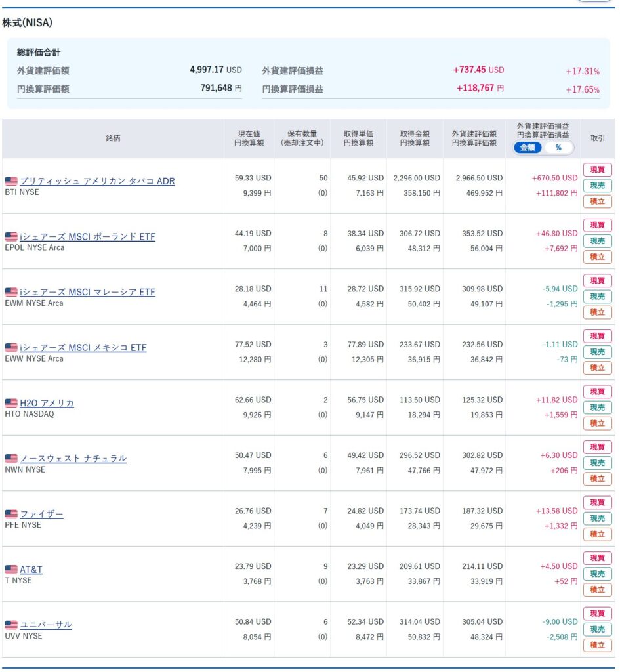Click the +737.45 USD total profit
Screen dimensions: 620x672
pyautogui.click(x=478, y=70)
